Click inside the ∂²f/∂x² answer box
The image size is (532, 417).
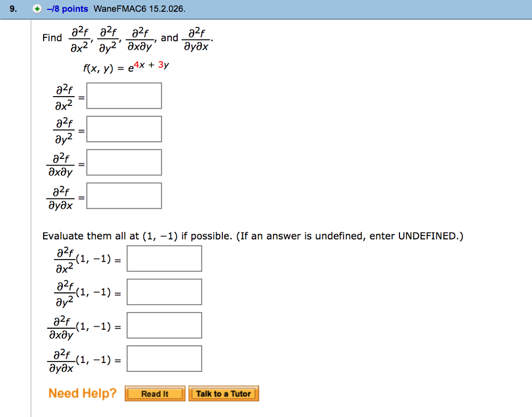124,95
